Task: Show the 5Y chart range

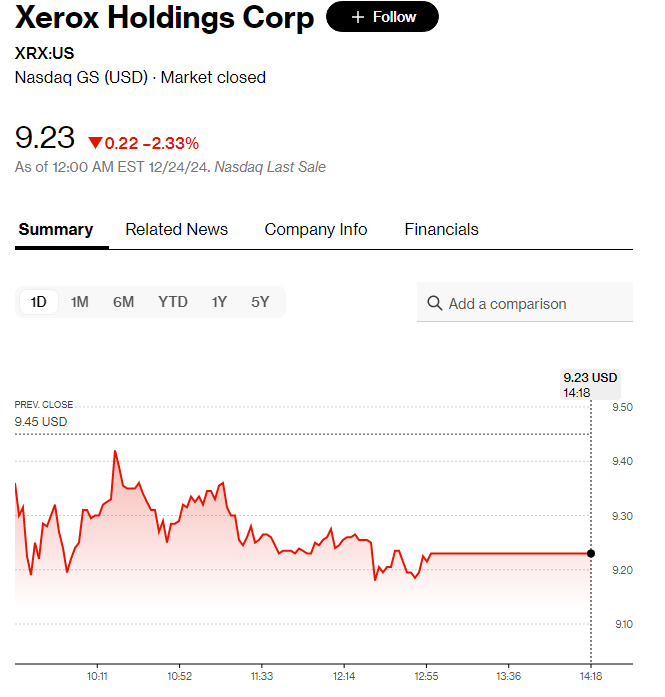Action: 260,302
